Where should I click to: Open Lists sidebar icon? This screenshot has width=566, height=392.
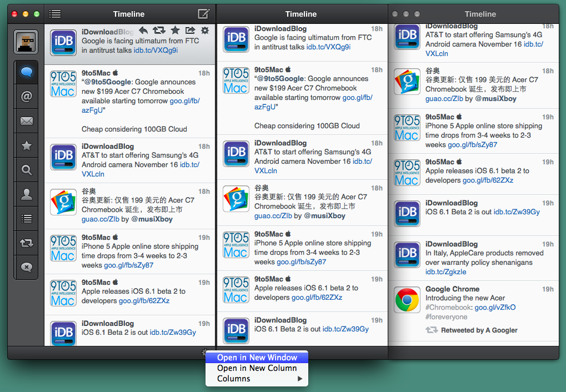(26, 219)
